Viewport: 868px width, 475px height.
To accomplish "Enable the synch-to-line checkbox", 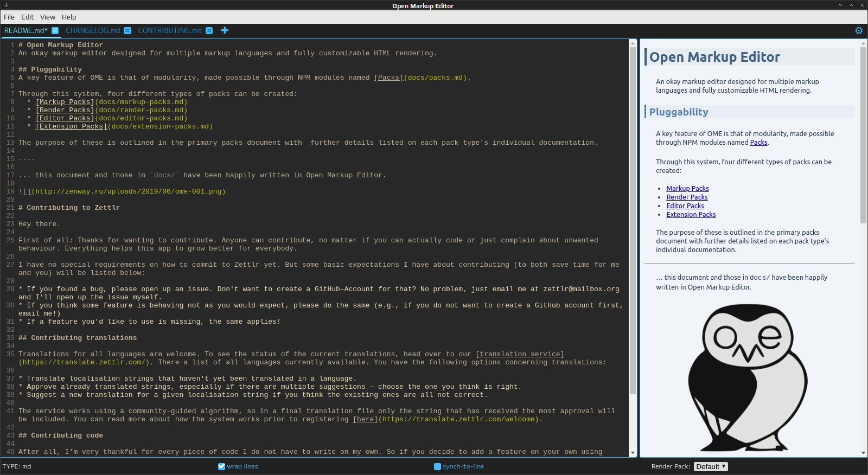I will 438,466.
